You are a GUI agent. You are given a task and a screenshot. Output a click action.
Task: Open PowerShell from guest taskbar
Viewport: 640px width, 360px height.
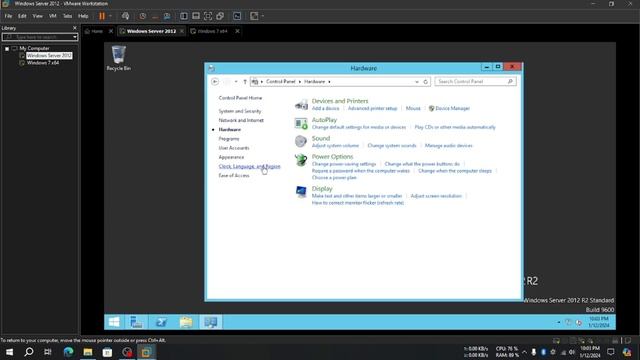coord(161,322)
